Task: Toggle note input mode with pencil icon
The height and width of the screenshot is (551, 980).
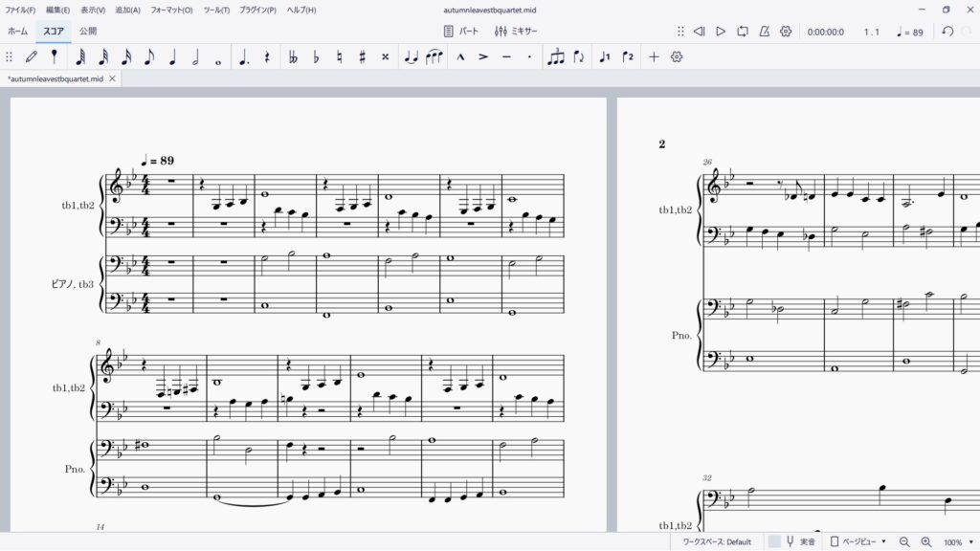Action: pos(32,57)
